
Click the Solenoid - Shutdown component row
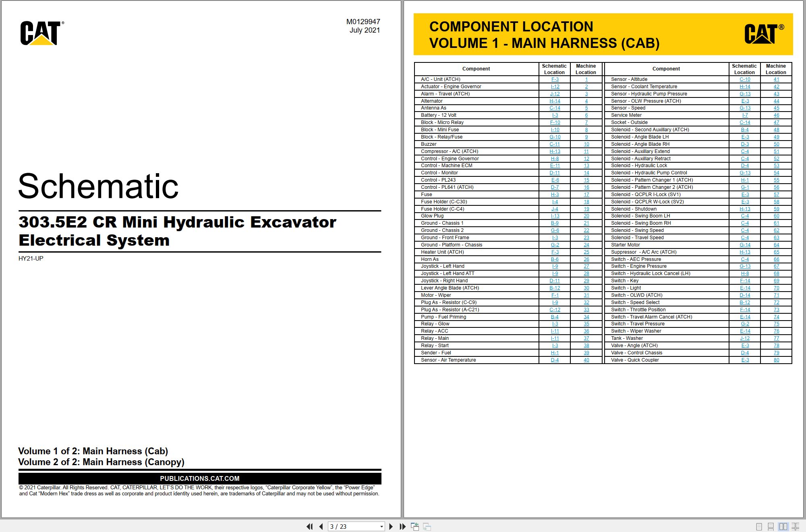pyautogui.click(x=698, y=209)
